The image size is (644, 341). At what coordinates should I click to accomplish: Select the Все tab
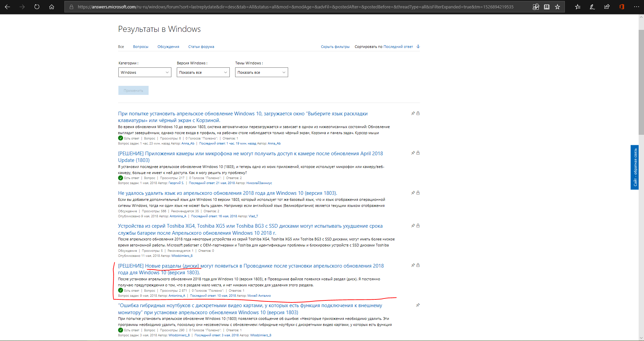pyautogui.click(x=121, y=47)
